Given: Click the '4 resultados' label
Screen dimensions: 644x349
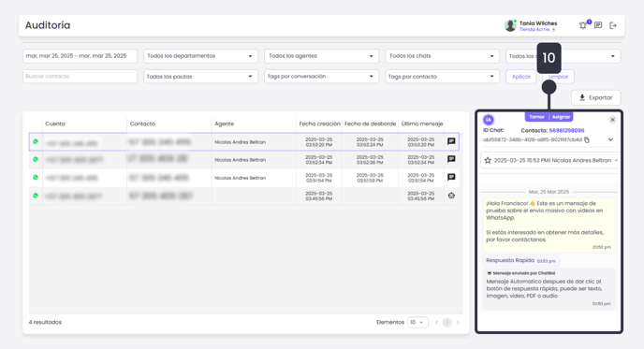Looking at the screenshot, I should click(45, 322).
